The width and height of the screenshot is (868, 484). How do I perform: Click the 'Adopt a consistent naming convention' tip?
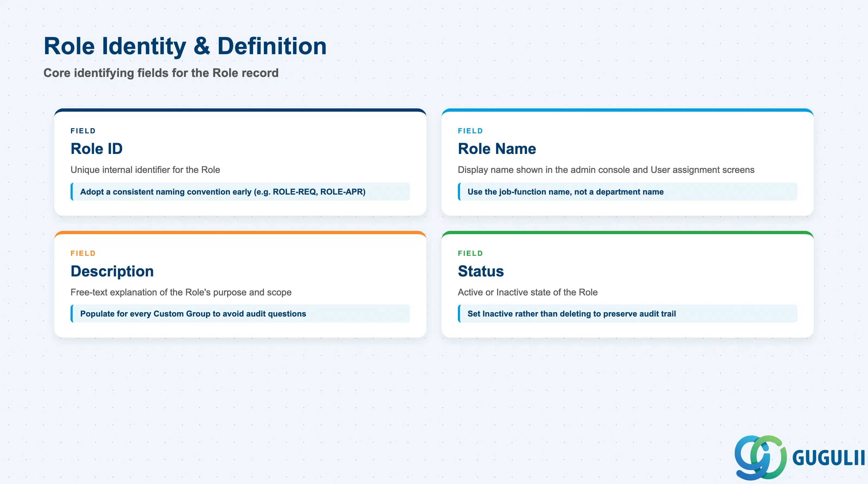(x=240, y=192)
